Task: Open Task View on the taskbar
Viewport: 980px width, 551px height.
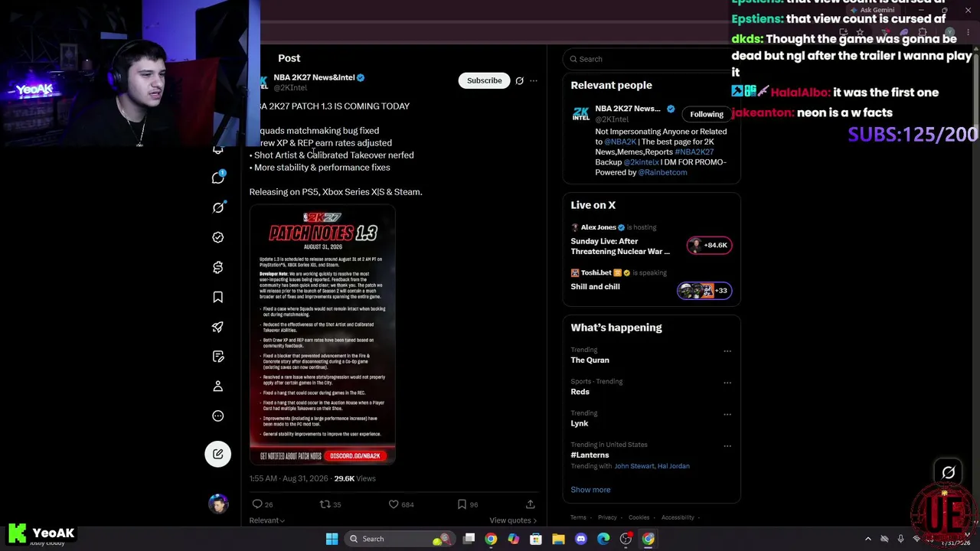Action: coord(469,539)
